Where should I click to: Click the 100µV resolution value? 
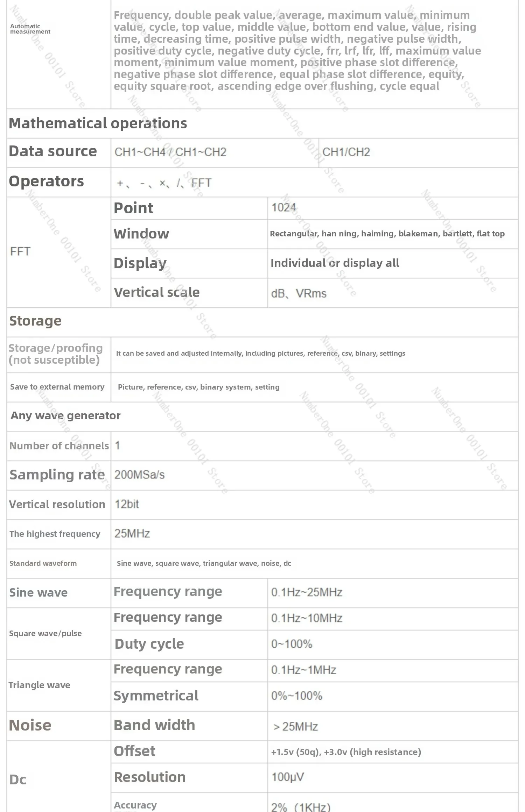[288, 777]
